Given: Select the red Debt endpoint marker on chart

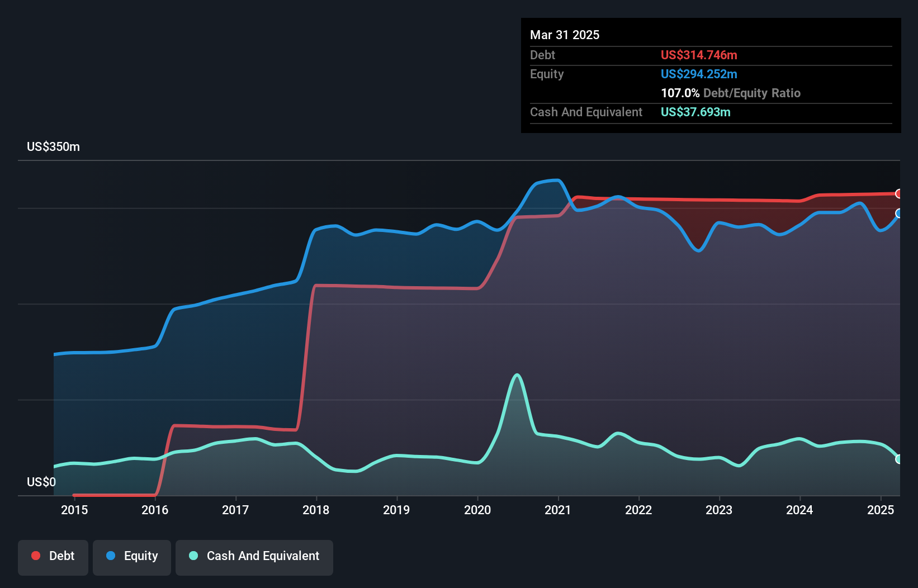Looking at the screenshot, I should point(898,195).
